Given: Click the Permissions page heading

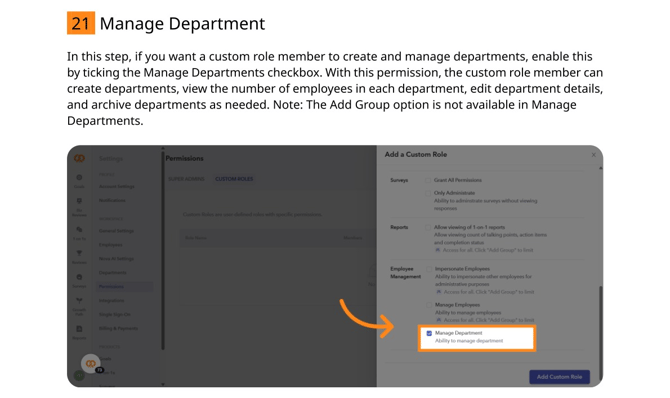Looking at the screenshot, I should click(x=185, y=158).
